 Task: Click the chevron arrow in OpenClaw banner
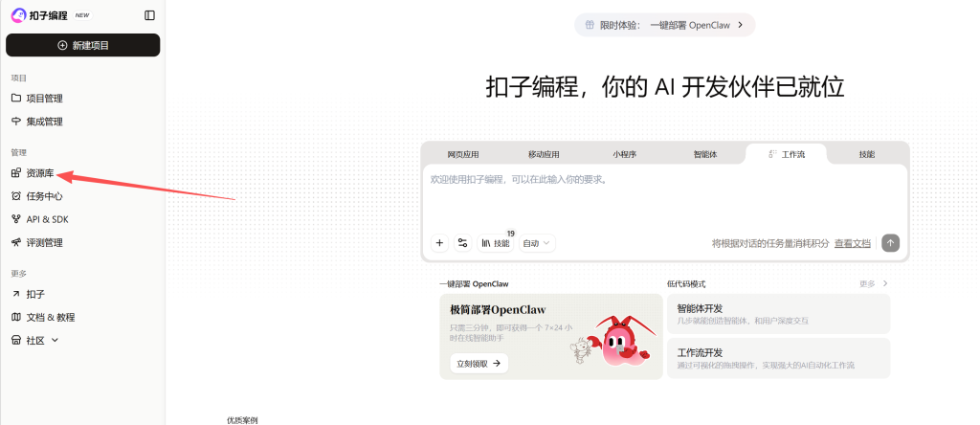click(x=741, y=25)
